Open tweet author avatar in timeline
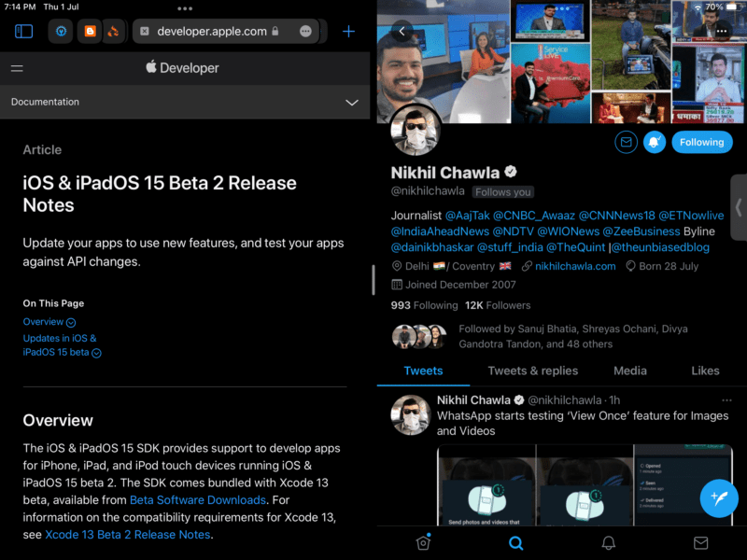The image size is (747, 560). click(x=411, y=415)
